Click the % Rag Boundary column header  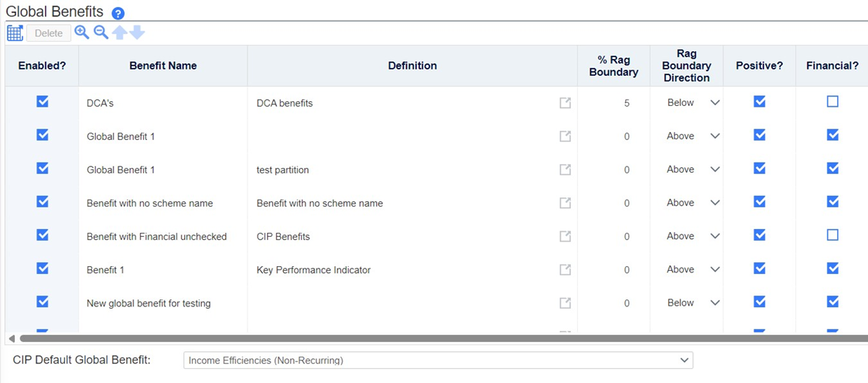613,66
